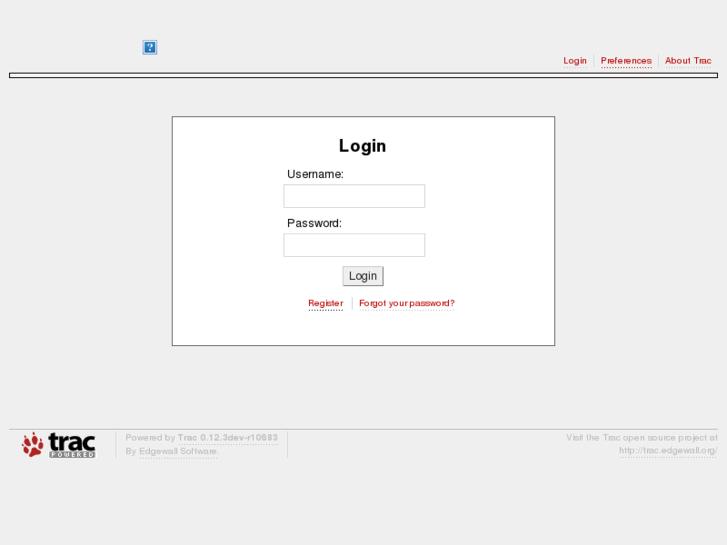
Task: Follow the Forgot your password link
Action: (x=407, y=303)
